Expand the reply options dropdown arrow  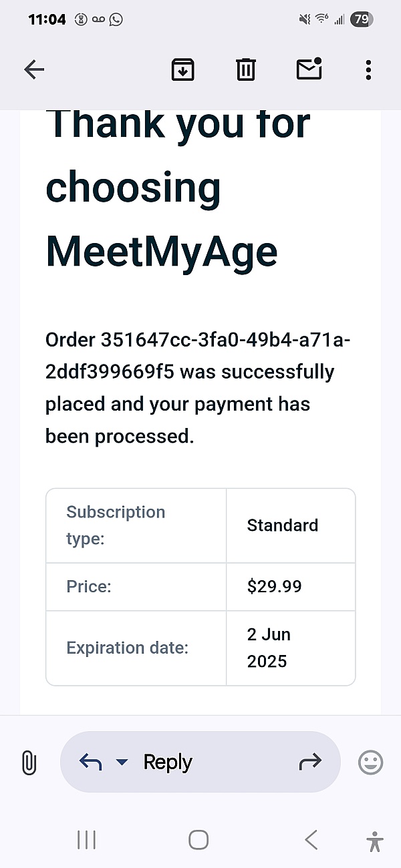coord(122,762)
